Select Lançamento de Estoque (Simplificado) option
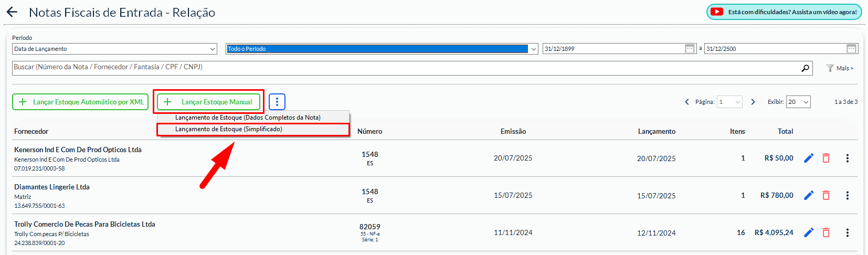868x255 pixels. pyautogui.click(x=229, y=129)
